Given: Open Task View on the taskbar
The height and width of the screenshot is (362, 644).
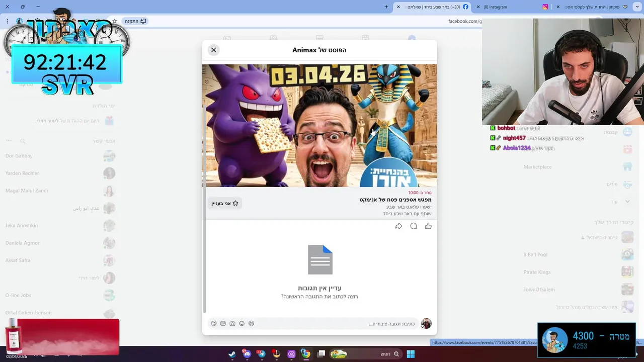Looking at the screenshot, I should tap(321, 354).
